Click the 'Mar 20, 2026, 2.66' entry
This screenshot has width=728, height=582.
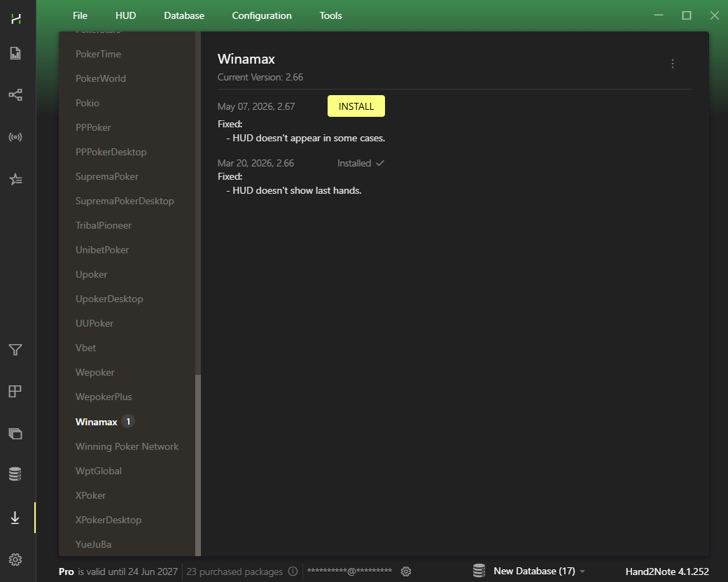[x=255, y=164]
